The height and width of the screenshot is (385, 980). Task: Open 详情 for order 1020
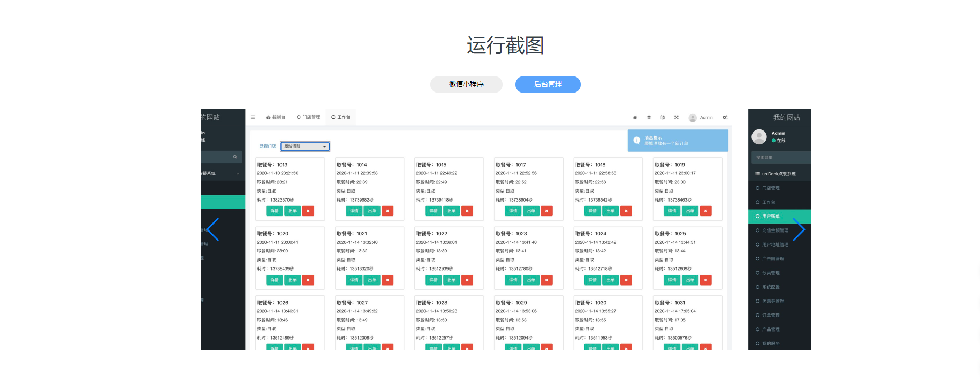[275, 280]
